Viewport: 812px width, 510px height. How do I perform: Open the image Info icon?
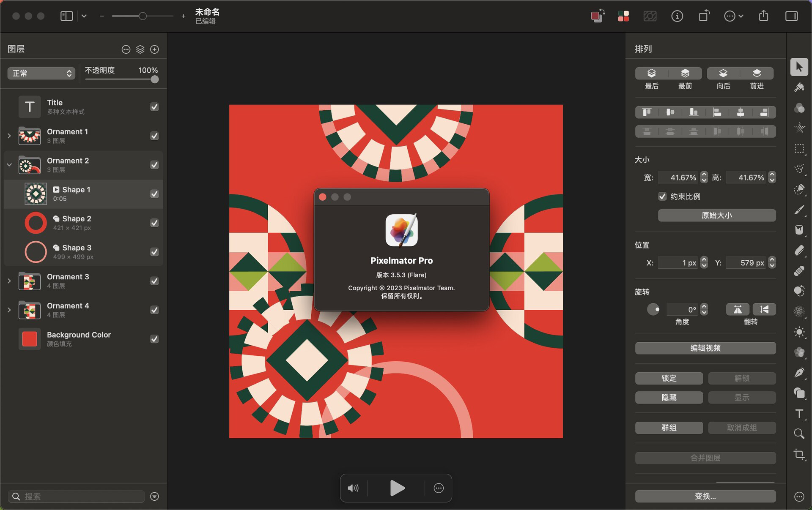677,16
